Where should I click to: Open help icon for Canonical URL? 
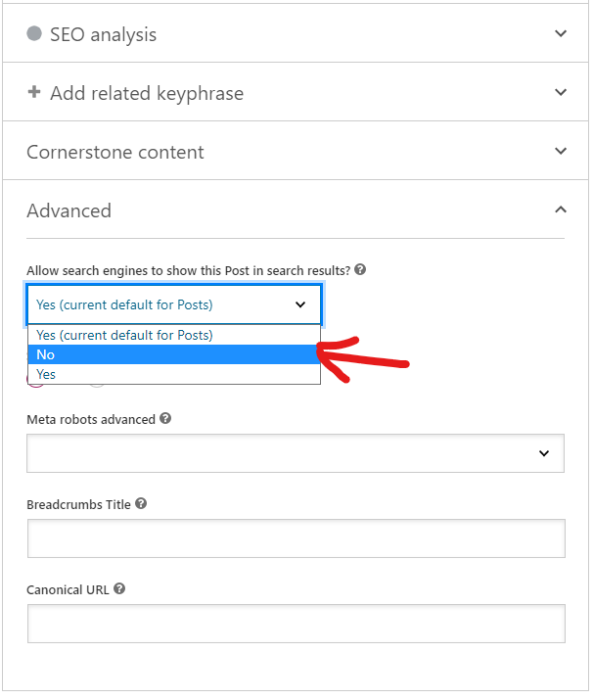click(x=119, y=588)
